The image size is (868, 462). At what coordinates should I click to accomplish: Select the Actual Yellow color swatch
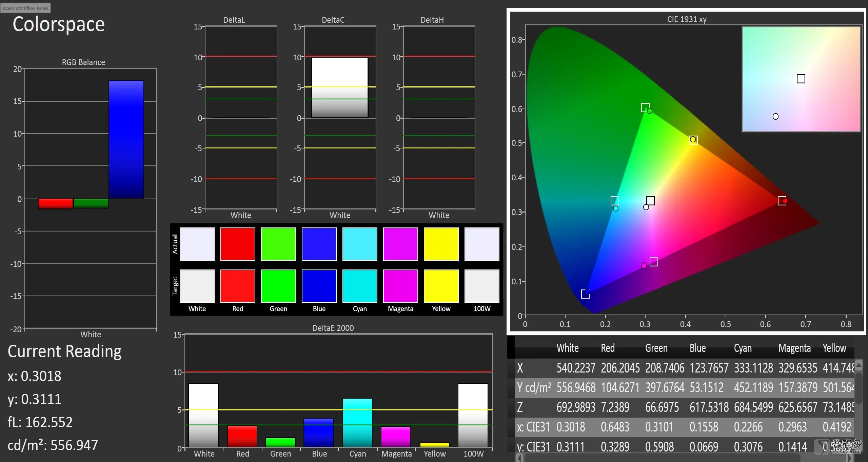pos(441,244)
